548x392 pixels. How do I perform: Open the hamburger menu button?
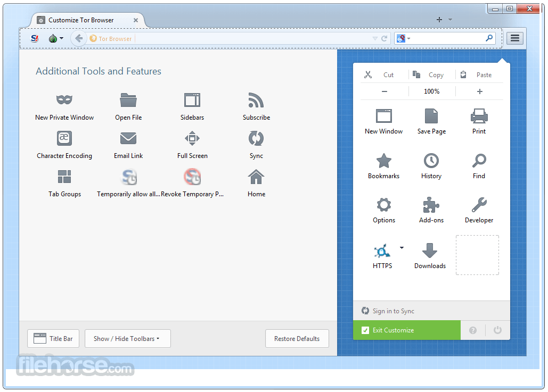pyautogui.click(x=515, y=38)
